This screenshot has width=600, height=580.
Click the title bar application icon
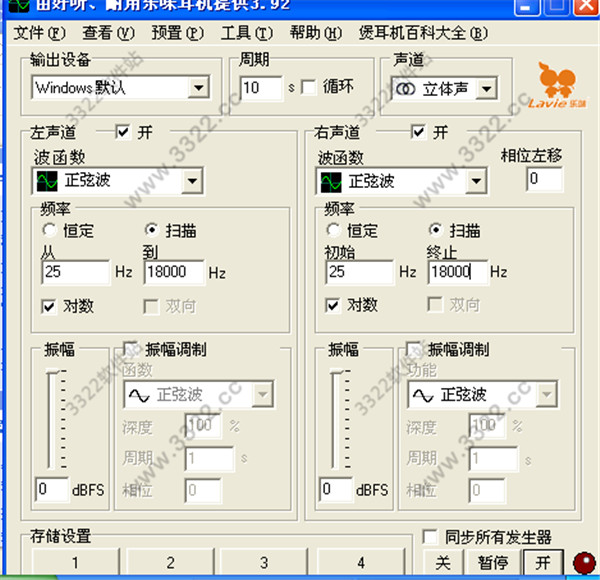coord(19,5)
